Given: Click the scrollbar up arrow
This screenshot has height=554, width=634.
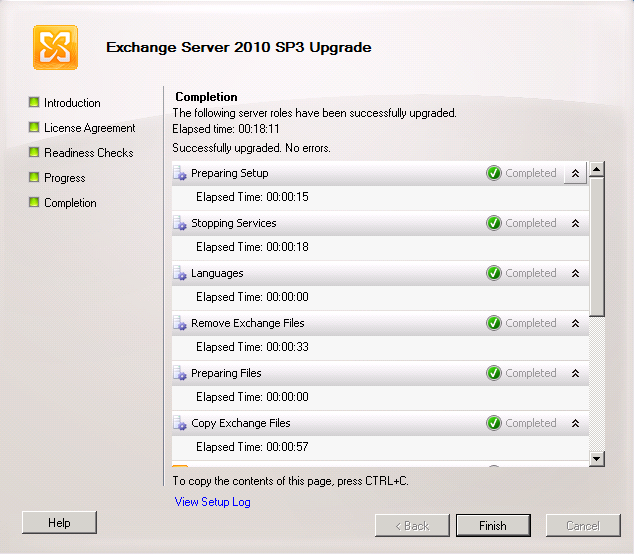Looking at the screenshot, I should 597,169.
